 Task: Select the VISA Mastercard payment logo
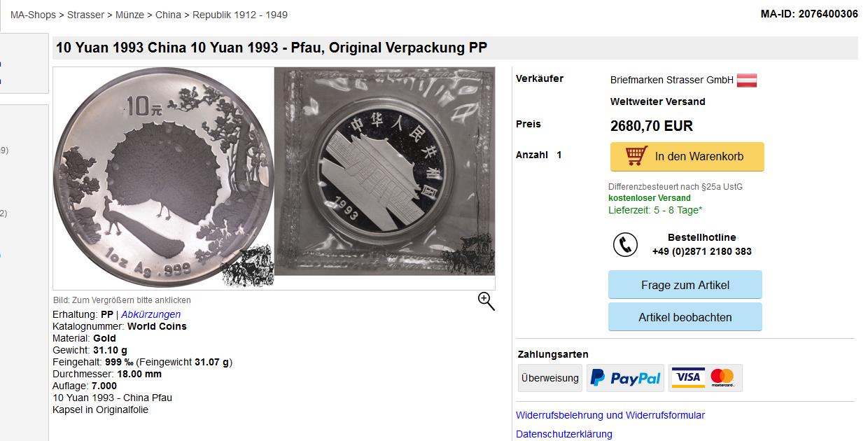[705, 378]
